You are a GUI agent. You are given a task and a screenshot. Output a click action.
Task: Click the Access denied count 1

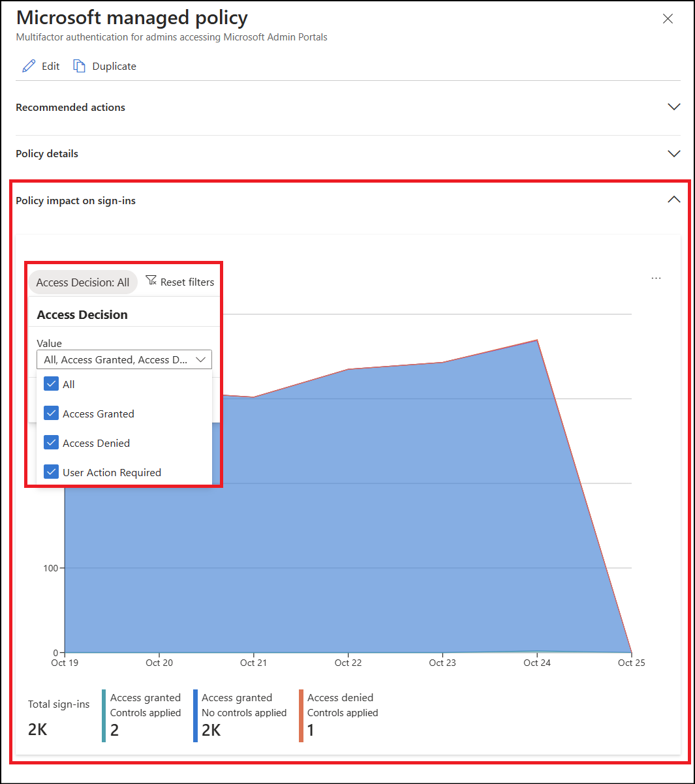tap(311, 730)
